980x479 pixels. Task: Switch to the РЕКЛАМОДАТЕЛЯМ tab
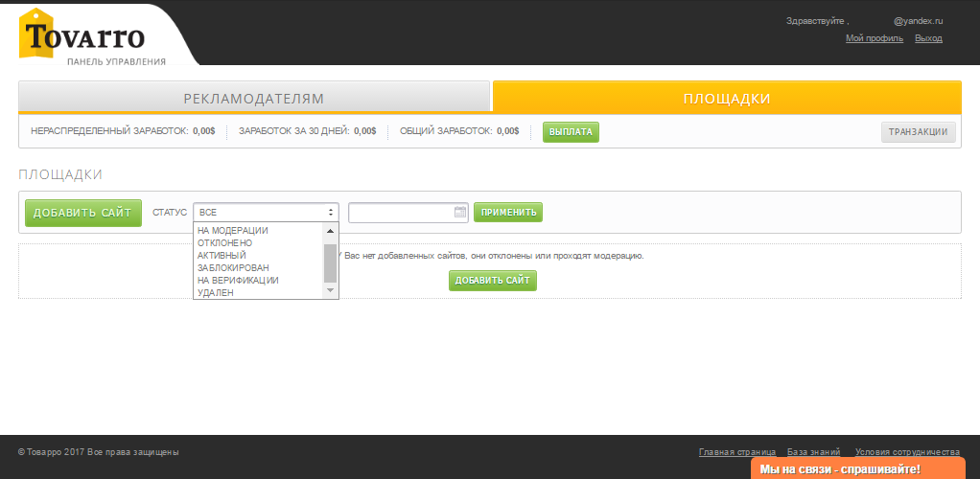tap(254, 98)
